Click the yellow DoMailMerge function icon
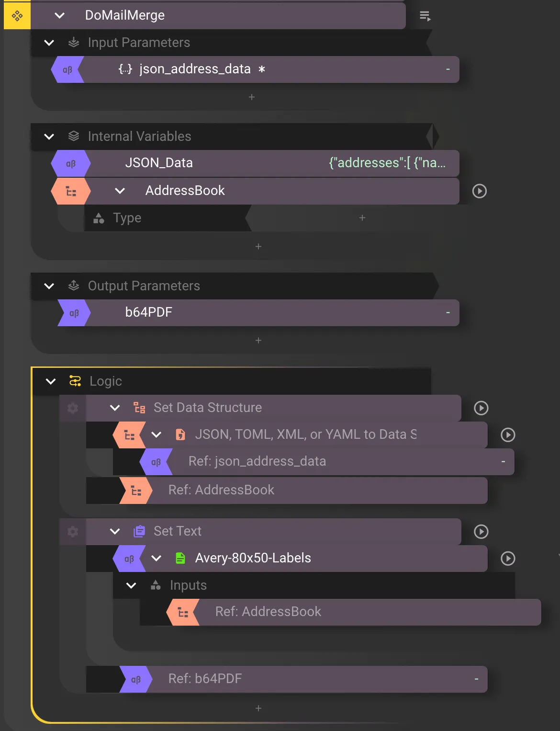The height and width of the screenshot is (731, 560). click(x=17, y=16)
